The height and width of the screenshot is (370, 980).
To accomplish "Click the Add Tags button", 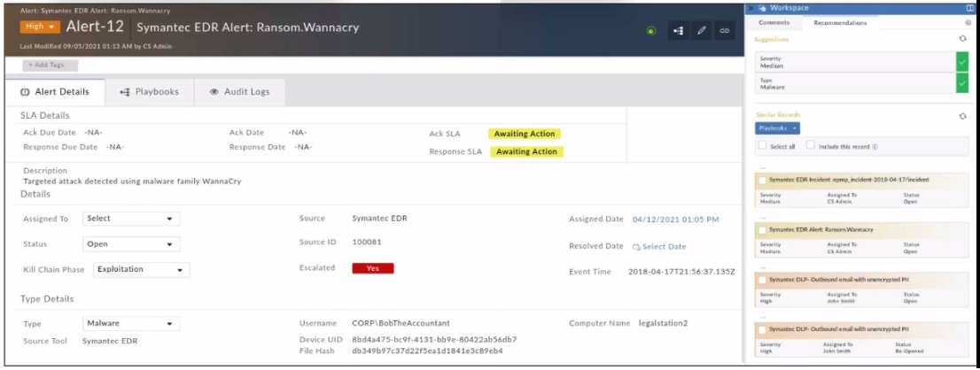I will click(x=51, y=66).
